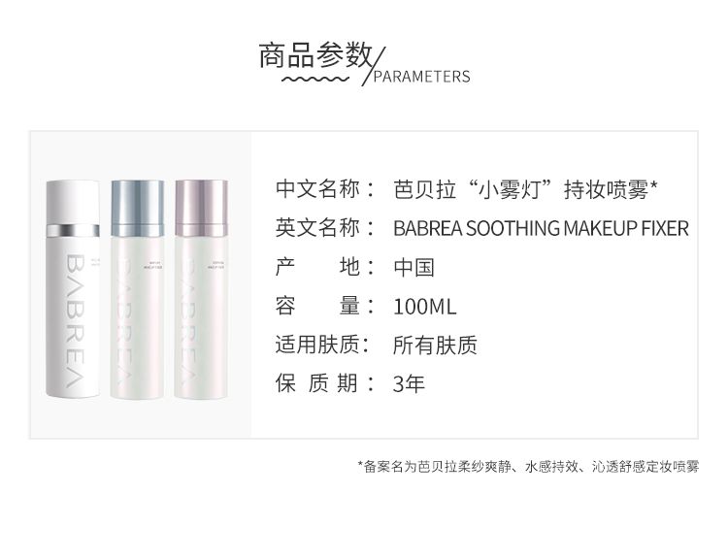Select the 3年 shelf life value
Viewport: 728px width, 560px height.
point(409,384)
